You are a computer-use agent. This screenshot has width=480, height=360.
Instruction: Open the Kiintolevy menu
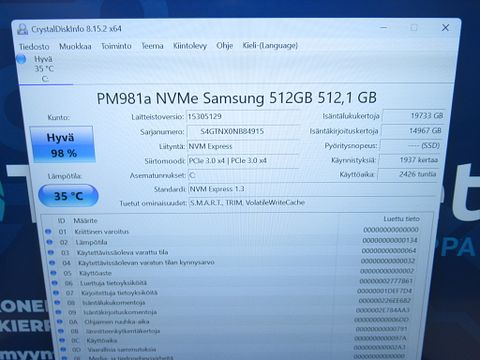coord(190,46)
